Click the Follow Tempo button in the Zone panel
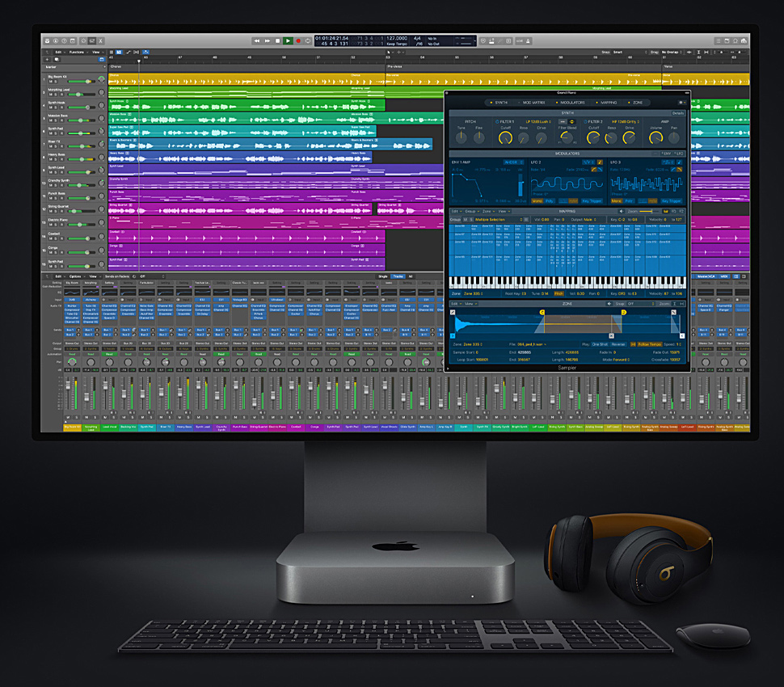Screen dimensions: 784x687 [650, 344]
